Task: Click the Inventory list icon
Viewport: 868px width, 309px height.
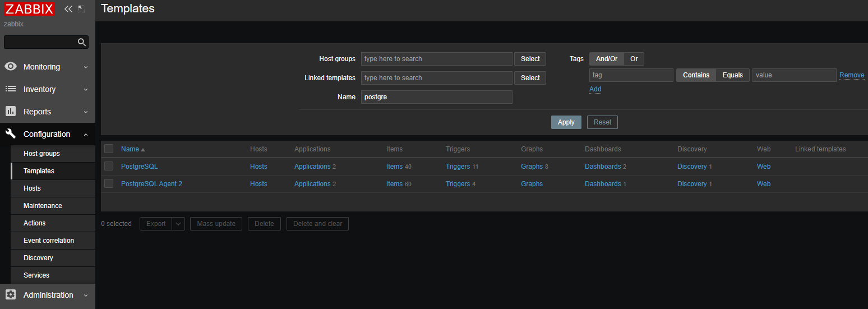Action: [11, 89]
